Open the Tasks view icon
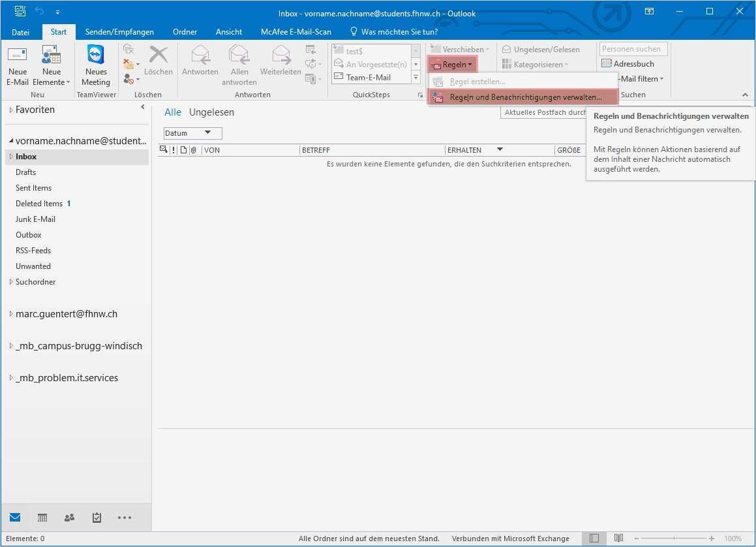Image resolution: width=756 pixels, height=547 pixels. [97, 518]
